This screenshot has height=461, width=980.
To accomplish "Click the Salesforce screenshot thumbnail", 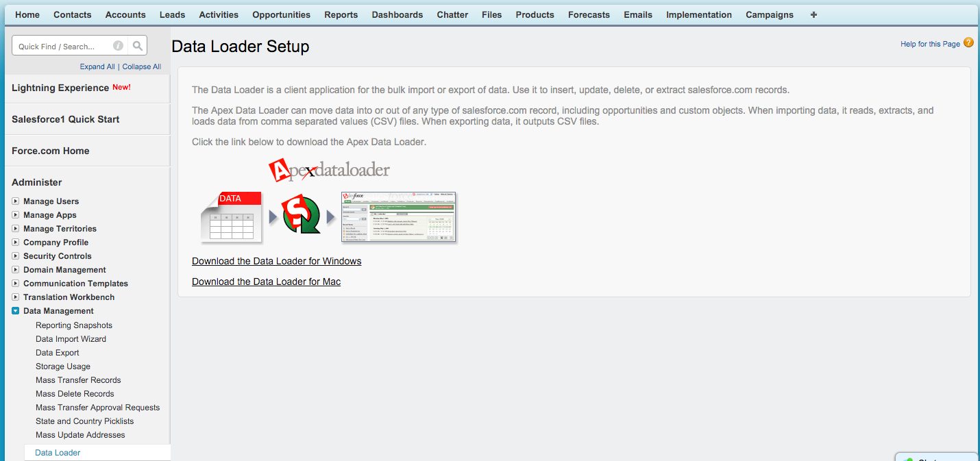I will pos(399,217).
